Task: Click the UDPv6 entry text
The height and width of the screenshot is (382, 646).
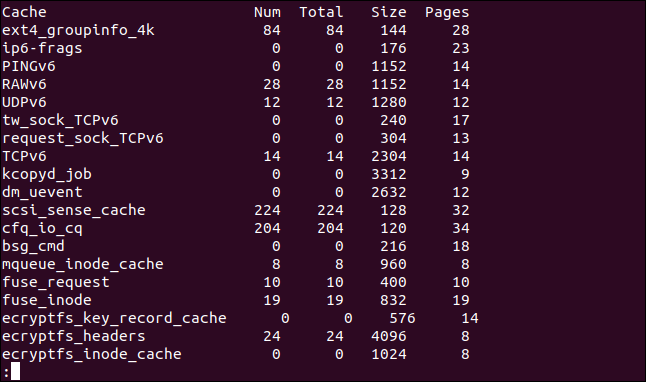Action: coord(24,103)
